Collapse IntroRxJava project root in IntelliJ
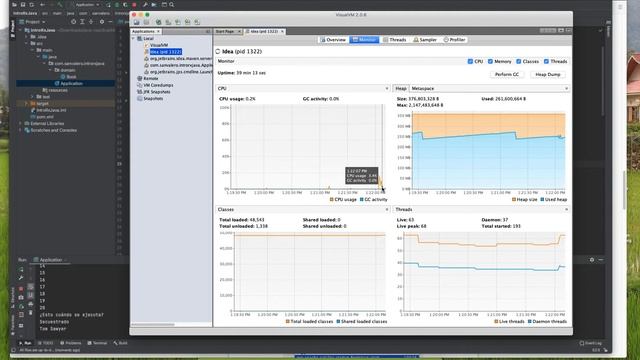Image resolution: width=640 pixels, height=360 pixels. [x=21, y=30]
